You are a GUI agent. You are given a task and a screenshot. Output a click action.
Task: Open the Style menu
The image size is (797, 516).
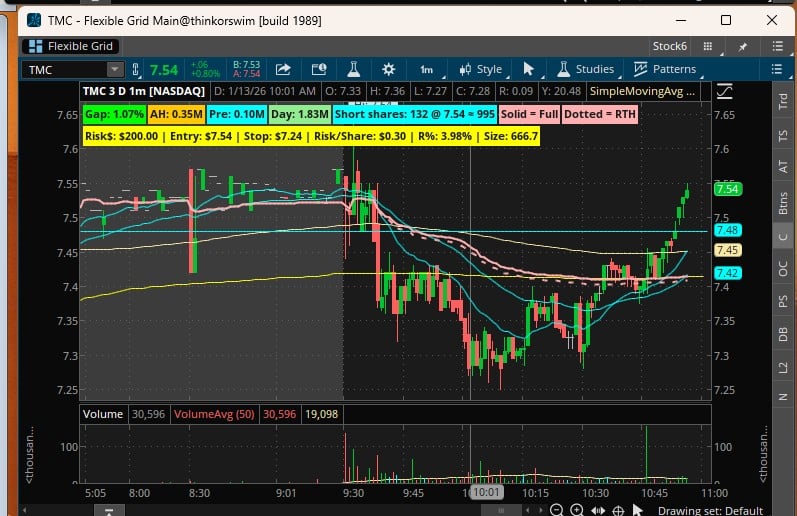click(x=480, y=69)
